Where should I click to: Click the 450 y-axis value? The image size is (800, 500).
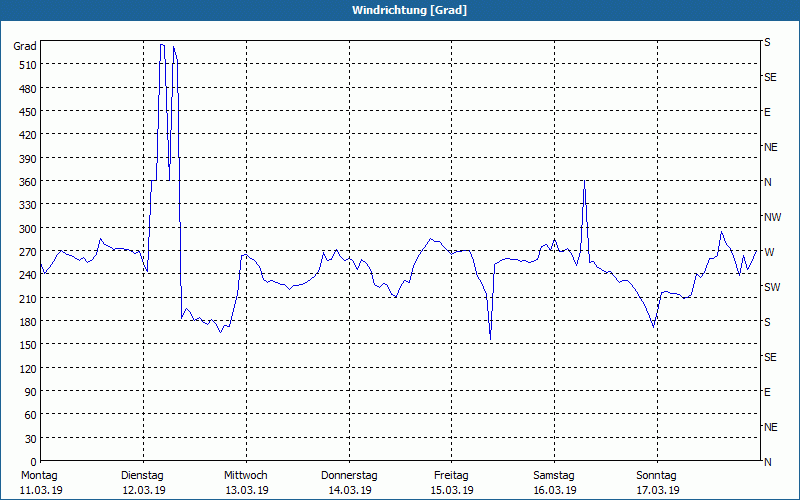click(28, 112)
